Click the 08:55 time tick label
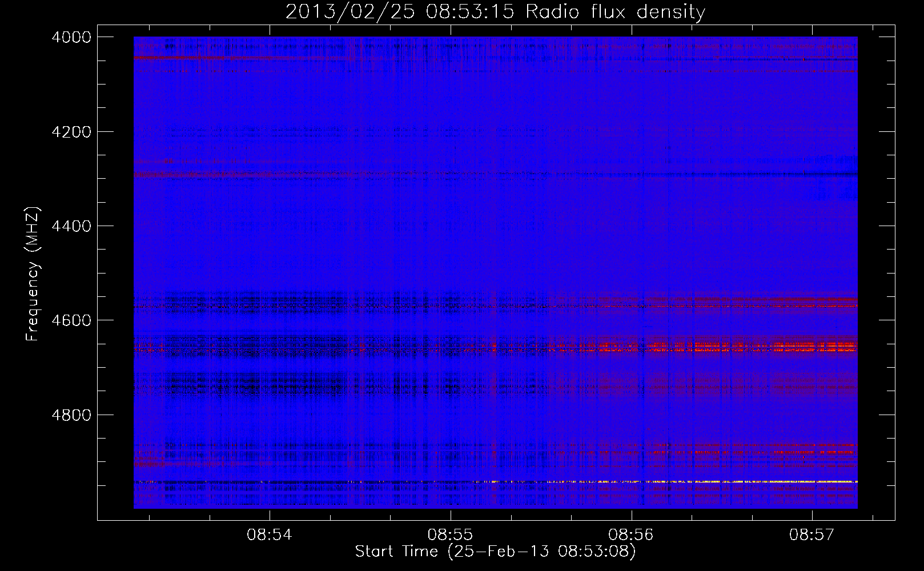The width and height of the screenshot is (924, 571). (451, 534)
